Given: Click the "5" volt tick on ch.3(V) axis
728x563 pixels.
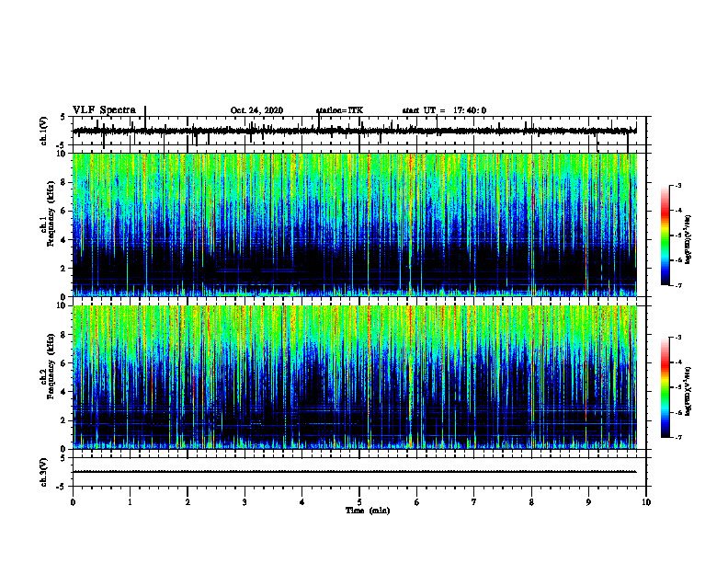Looking at the screenshot, I should coord(64,458).
